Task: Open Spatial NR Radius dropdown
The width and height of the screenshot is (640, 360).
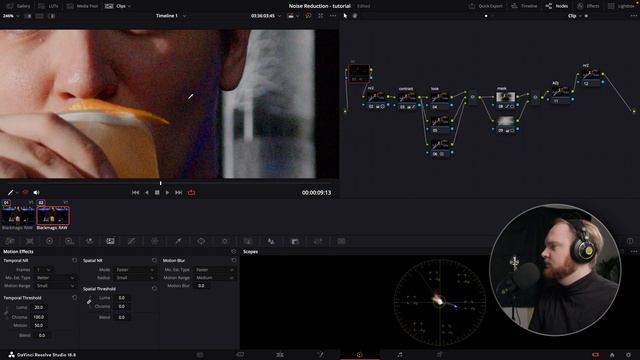Action: click(x=134, y=278)
